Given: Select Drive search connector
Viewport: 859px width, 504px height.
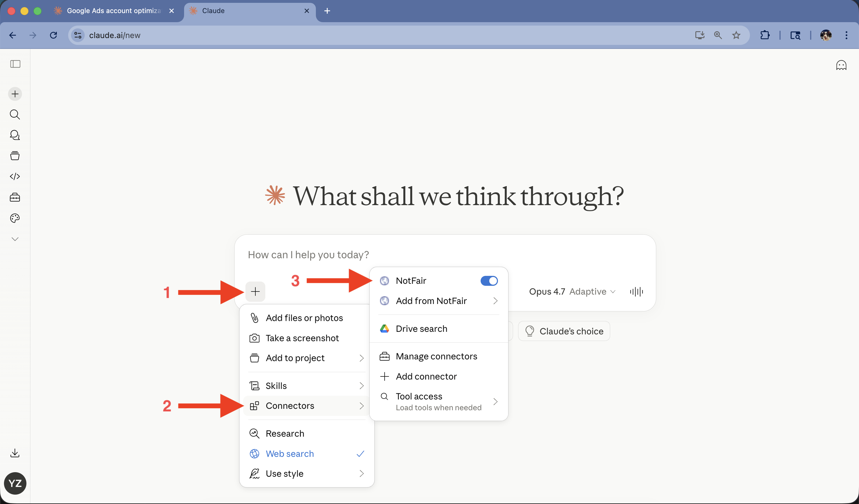Looking at the screenshot, I should tap(439, 329).
